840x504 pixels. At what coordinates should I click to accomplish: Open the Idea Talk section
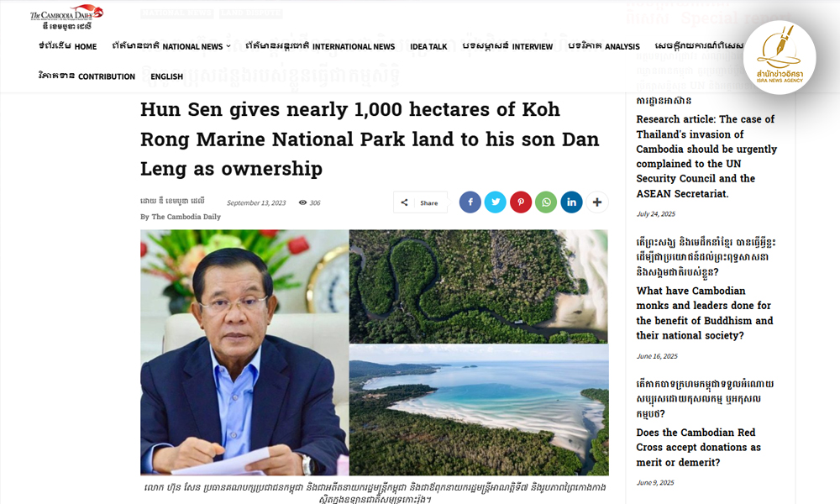click(x=428, y=47)
